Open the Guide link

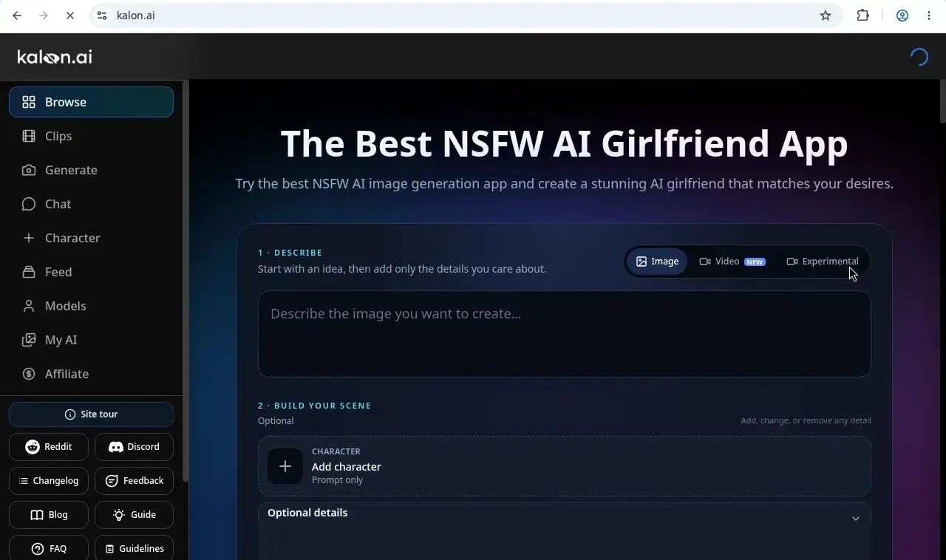click(x=134, y=515)
